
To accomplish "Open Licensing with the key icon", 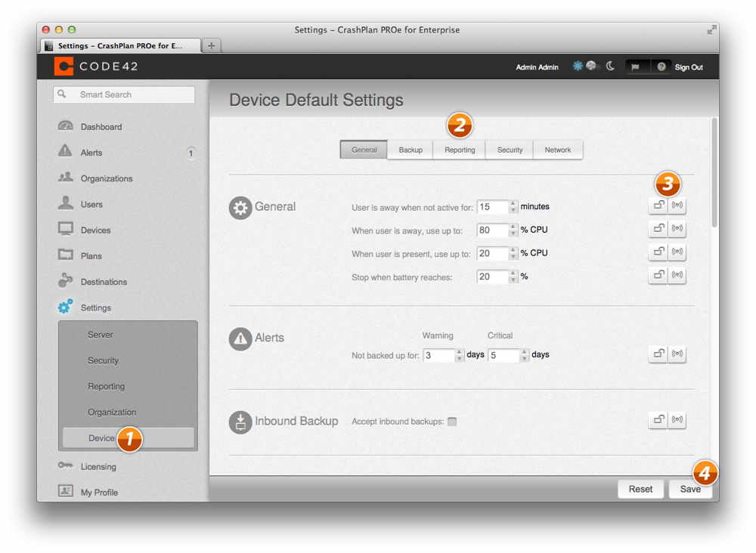I will [x=98, y=466].
